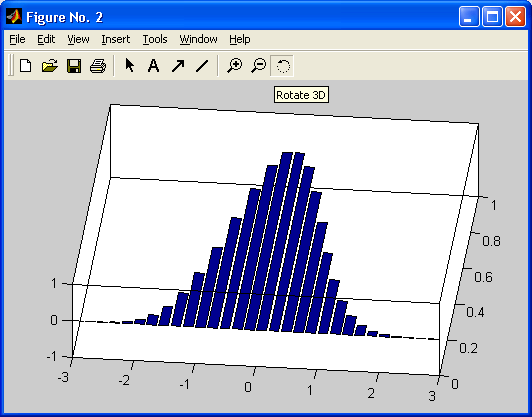Click the 'Rotate 3D' tooltip label
Screen dimensions: 532x417
click(301, 95)
